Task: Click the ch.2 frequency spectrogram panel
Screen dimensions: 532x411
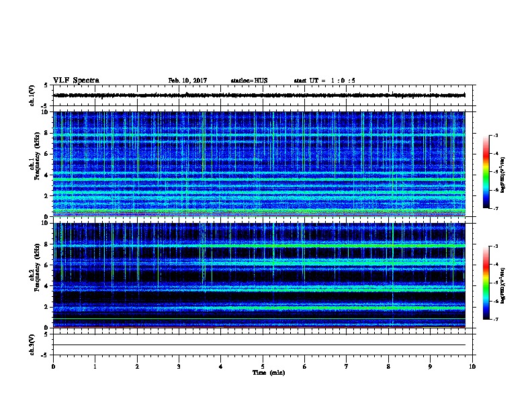Action: [x=259, y=275]
